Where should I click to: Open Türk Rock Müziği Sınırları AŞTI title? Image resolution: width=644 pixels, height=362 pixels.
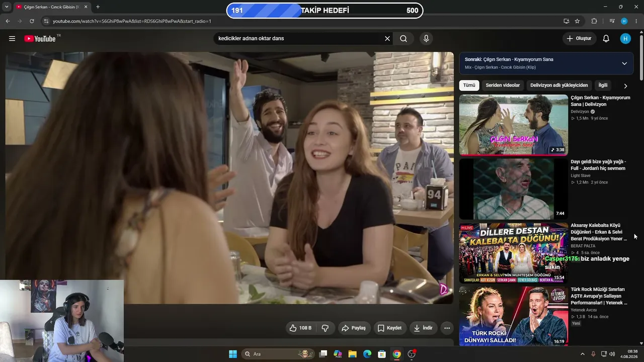point(599,296)
